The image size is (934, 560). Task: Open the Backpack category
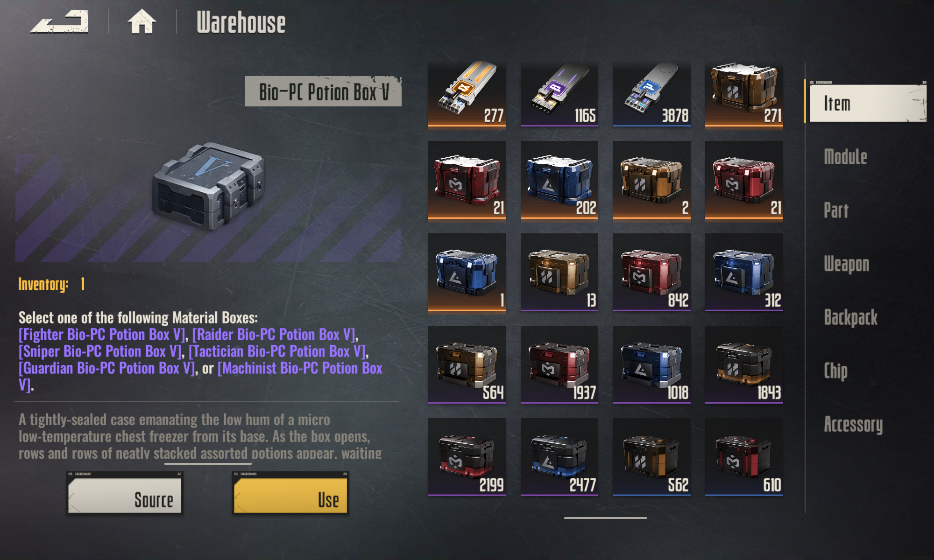coord(850,318)
